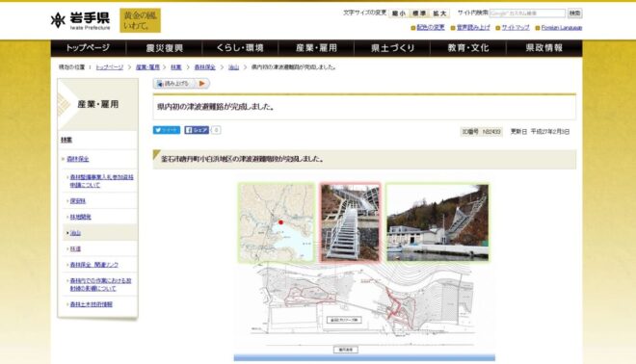
Task: Open the 林地開発 sidebar link
Action: 80,217
